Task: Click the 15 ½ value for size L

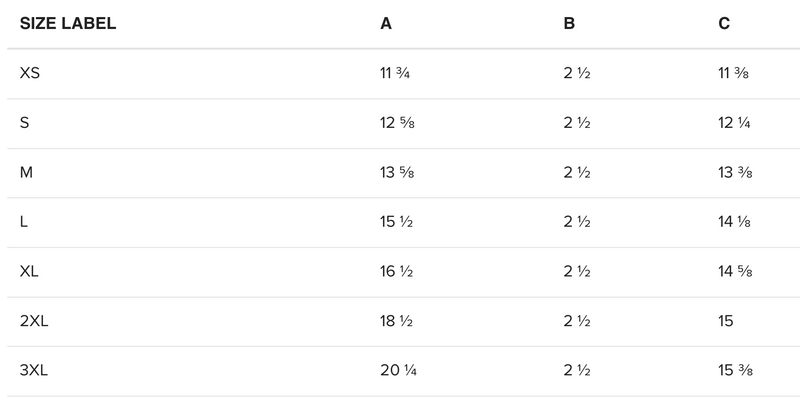Action: pos(398,222)
